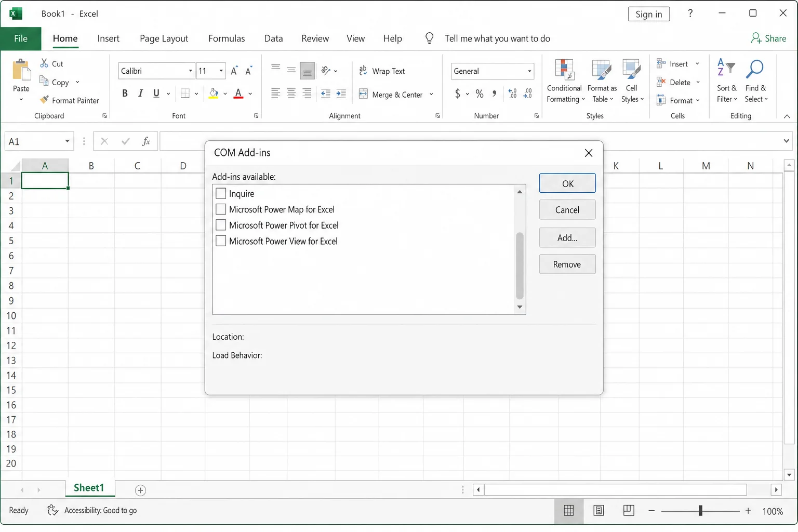Enable Microsoft Power Pivot for Excel
798x532 pixels.
point(221,225)
